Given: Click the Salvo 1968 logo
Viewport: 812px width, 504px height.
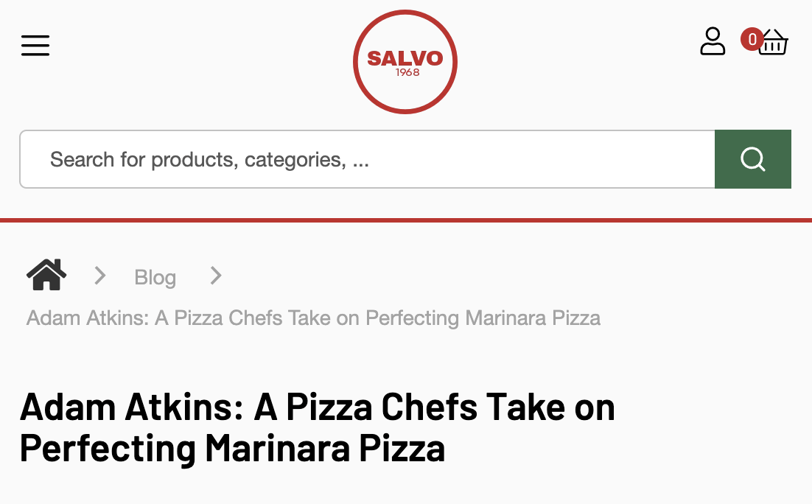Looking at the screenshot, I should pyautogui.click(x=405, y=62).
